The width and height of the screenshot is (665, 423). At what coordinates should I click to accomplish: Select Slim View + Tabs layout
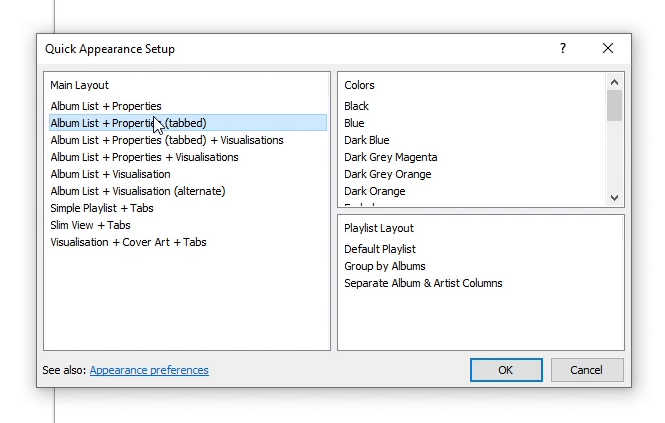[90, 225]
